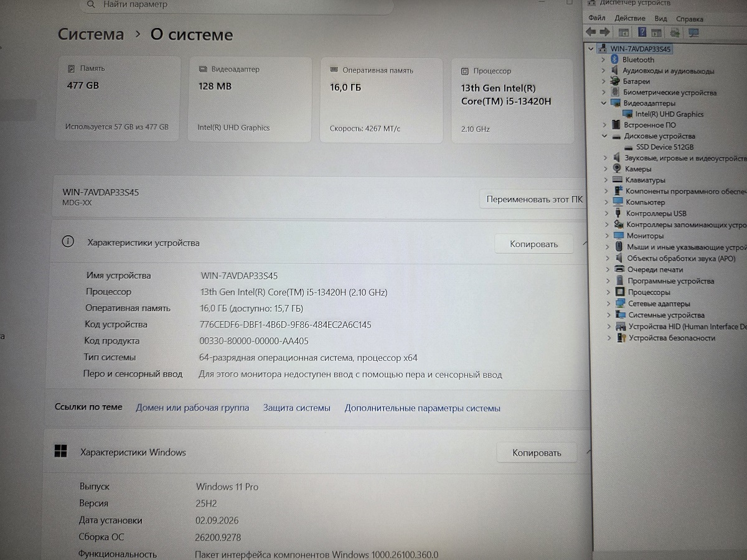This screenshot has height=560, width=747.
Task: Open the Защита системы link
Action: point(296,408)
